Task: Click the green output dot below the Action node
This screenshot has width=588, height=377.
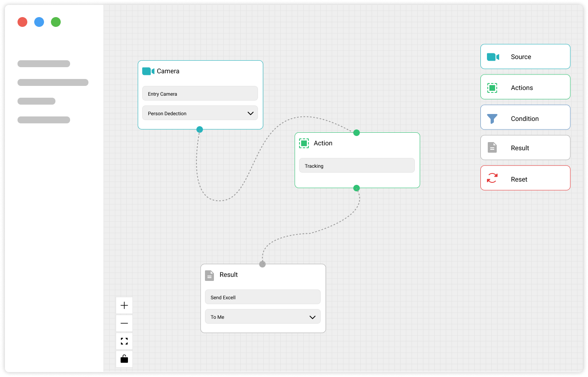Action: pos(357,188)
